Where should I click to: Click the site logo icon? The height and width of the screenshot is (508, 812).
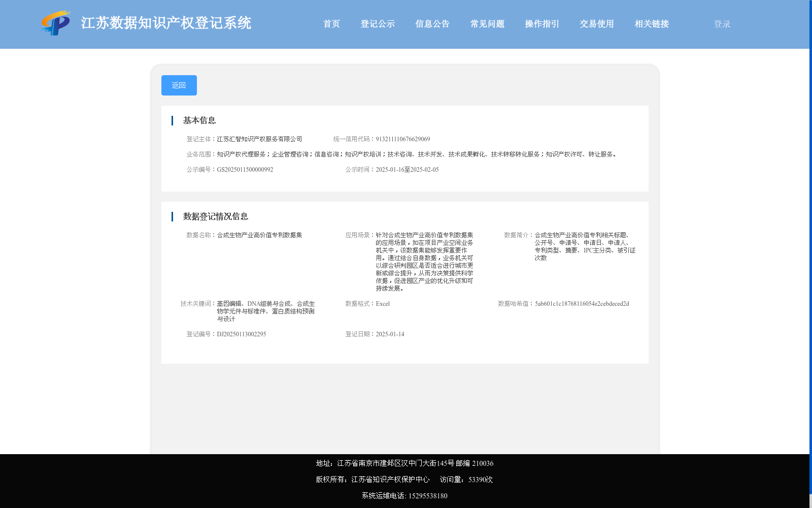pos(55,23)
